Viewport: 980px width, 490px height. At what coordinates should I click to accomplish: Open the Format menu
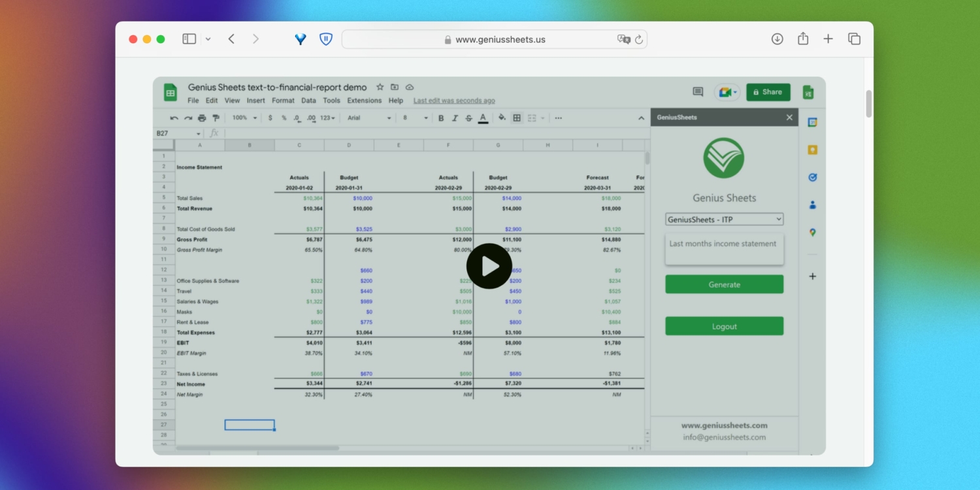tap(283, 101)
